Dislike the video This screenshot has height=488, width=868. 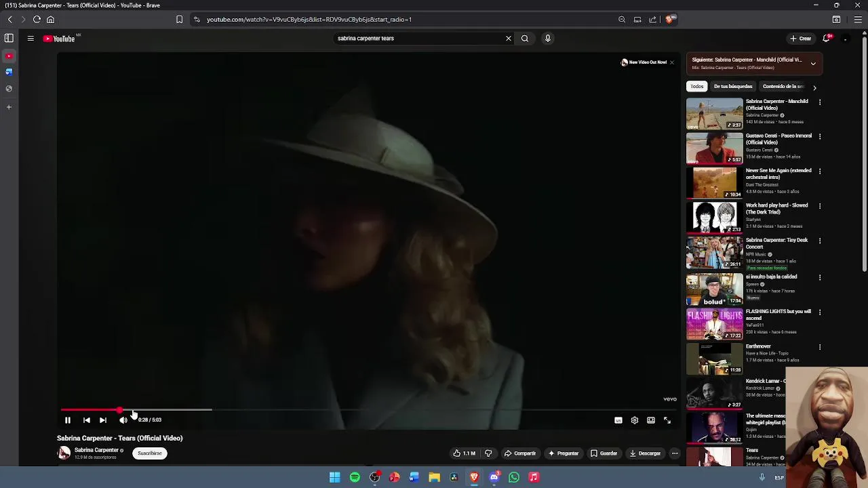[x=488, y=453]
